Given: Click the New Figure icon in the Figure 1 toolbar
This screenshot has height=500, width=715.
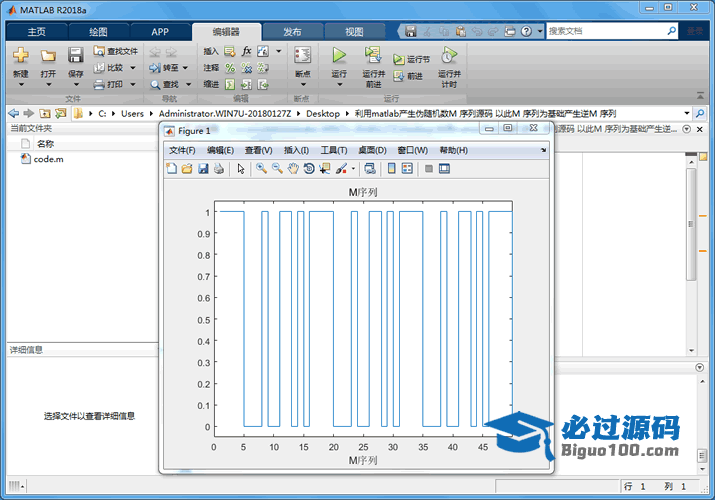Looking at the screenshot, I should (171, 169).
